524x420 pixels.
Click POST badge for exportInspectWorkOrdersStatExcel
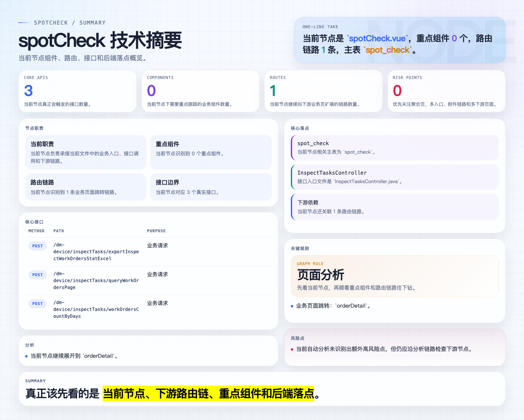[x=38, y=246]
